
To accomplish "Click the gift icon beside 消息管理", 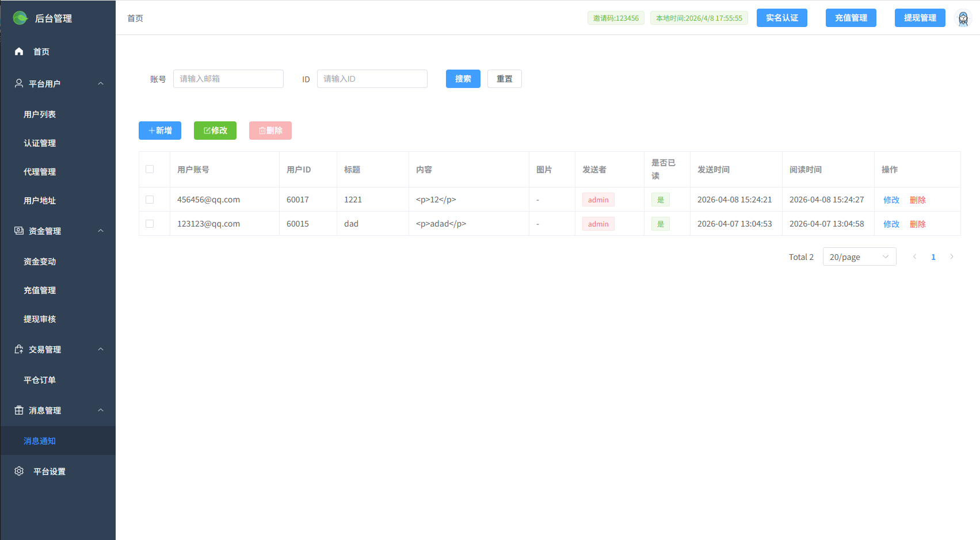I will 19,410.
